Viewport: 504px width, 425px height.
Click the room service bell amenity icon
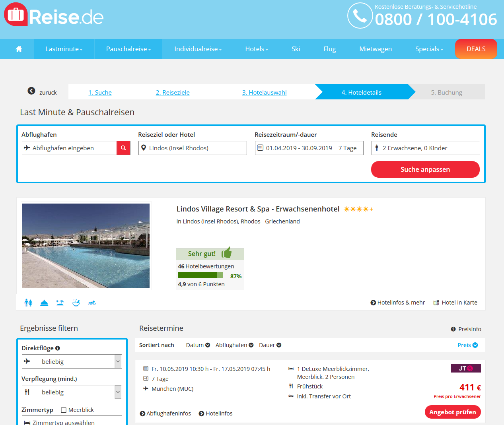point(44,303)
